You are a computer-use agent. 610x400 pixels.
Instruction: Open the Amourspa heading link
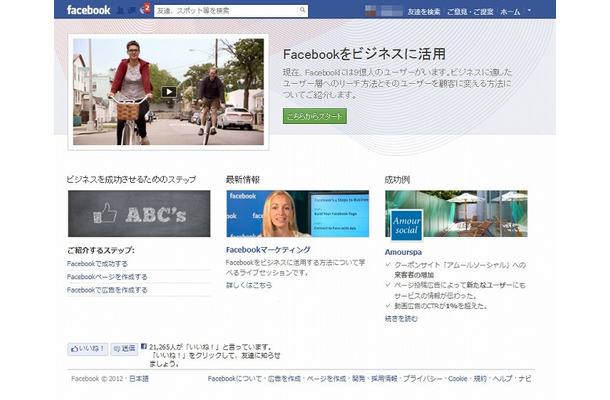click(x=403, y=252)
